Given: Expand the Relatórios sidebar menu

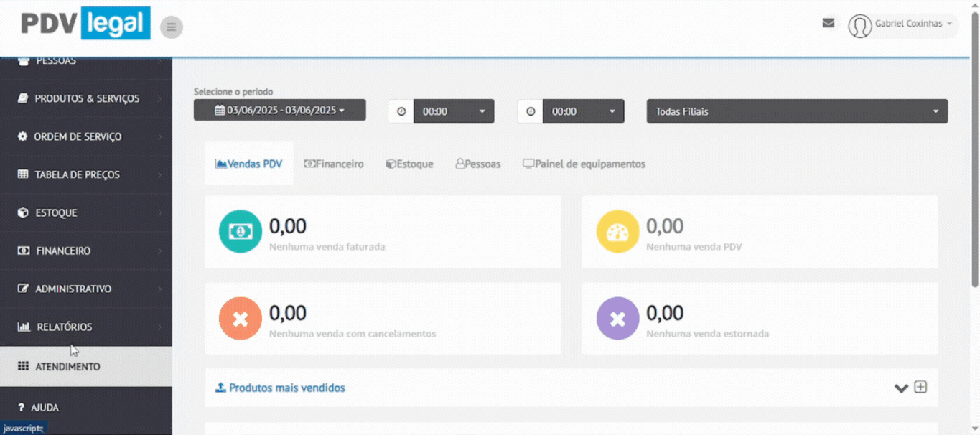Looking at the screenshot, I should pos(65,327).
